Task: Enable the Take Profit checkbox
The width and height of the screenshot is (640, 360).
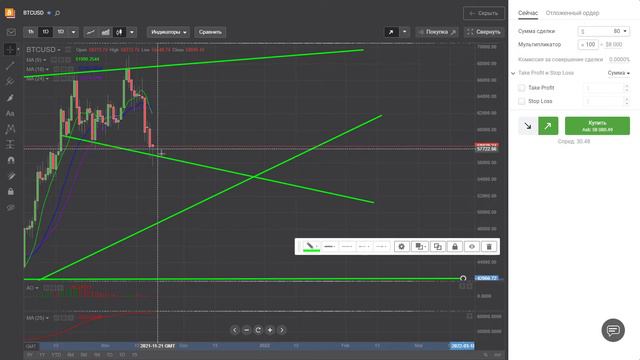Action: [521, 88]
